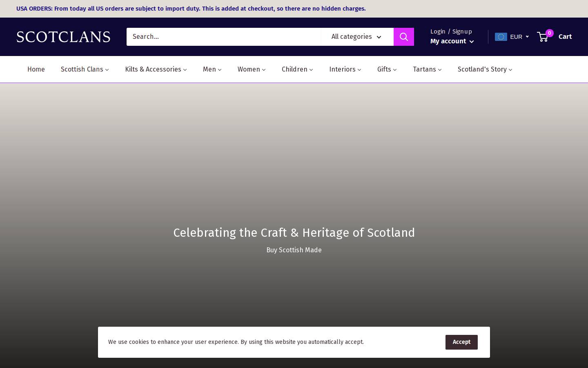Expand the My account menu
The width and height of the screenshot is (588, 368).
pos(452,41)
